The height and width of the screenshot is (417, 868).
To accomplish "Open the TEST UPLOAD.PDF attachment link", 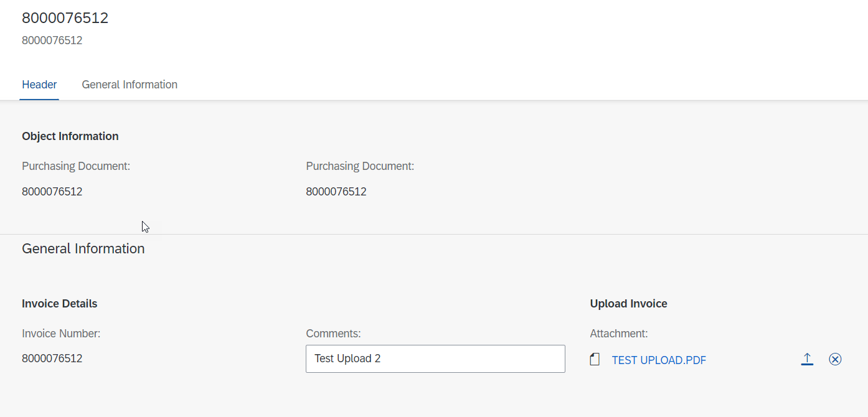I will (x=659, y=360).
